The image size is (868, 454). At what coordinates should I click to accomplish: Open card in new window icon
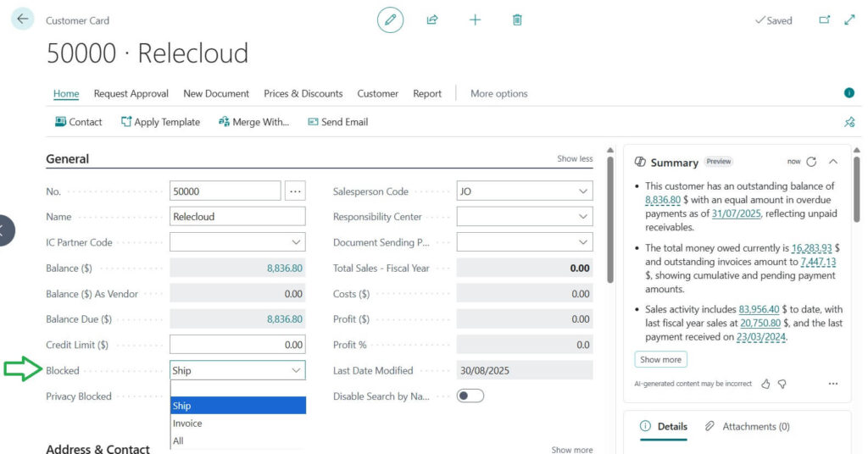coord(824,19)
